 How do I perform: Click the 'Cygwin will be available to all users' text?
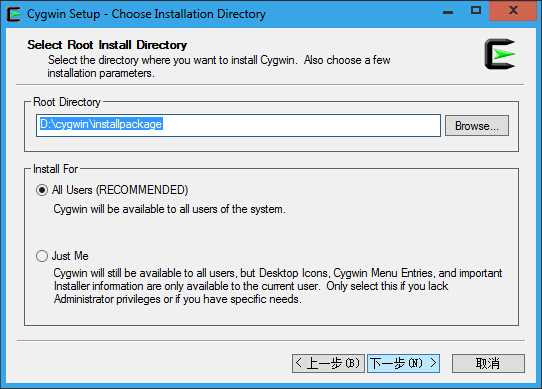click(x=169, y=209)
